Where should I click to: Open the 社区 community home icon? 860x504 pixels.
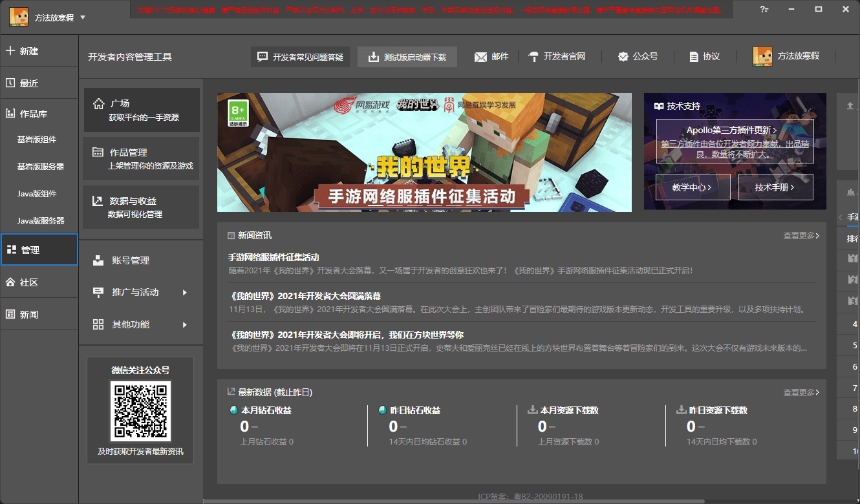10,282
